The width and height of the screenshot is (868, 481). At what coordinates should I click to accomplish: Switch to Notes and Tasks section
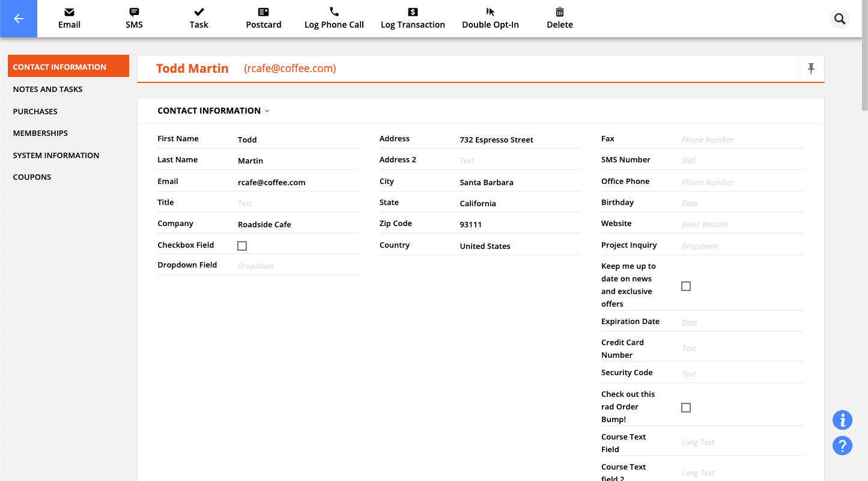(47, 89)
